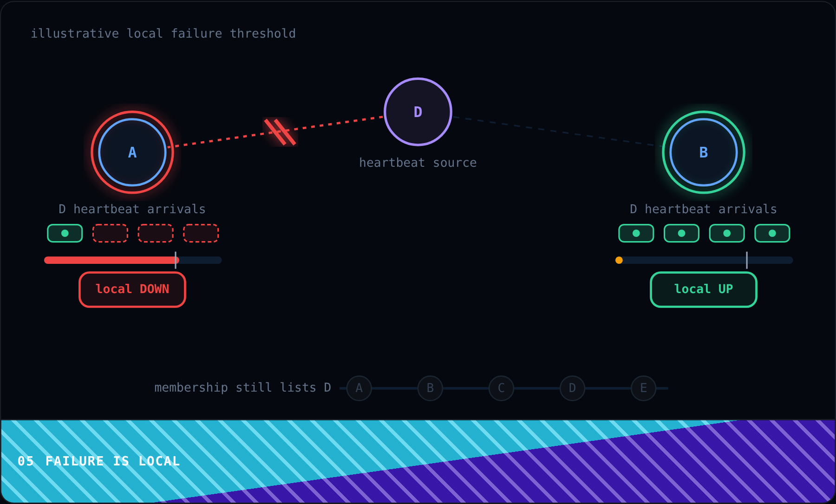Click 'D heartbeat arrivals' label under A
Viewport: 836px width, 504px height.
(132, 209)
